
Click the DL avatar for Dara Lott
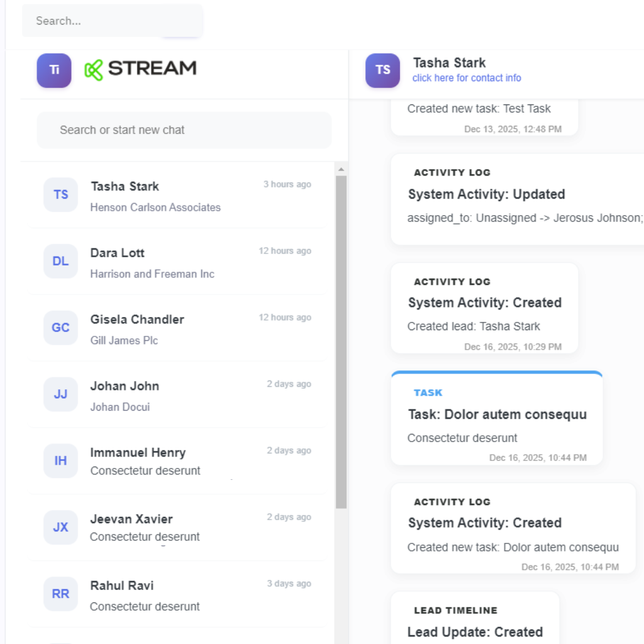(60, 261)
